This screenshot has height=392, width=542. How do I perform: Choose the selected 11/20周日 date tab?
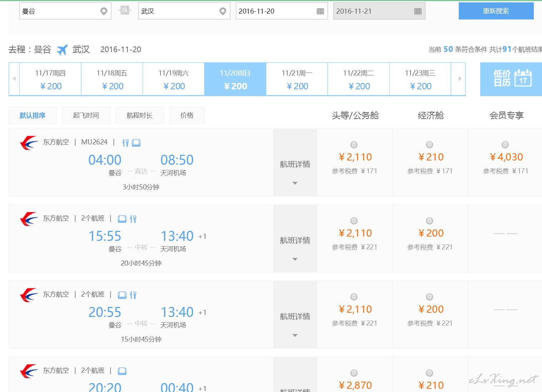[235, 79]
